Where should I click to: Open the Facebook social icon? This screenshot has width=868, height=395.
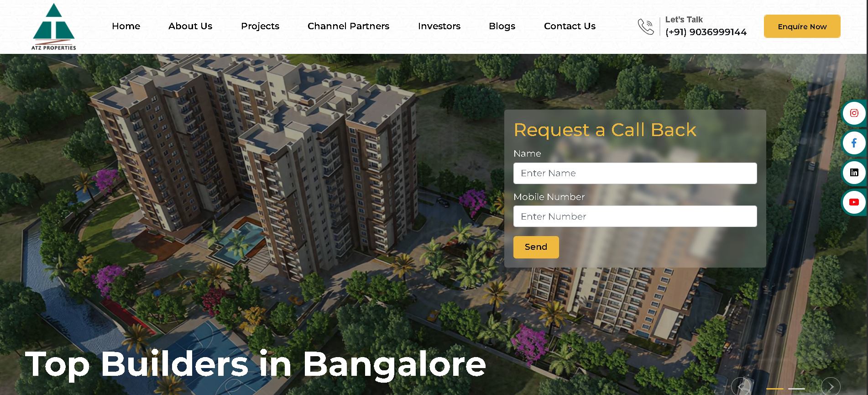[x=854, y=143]
